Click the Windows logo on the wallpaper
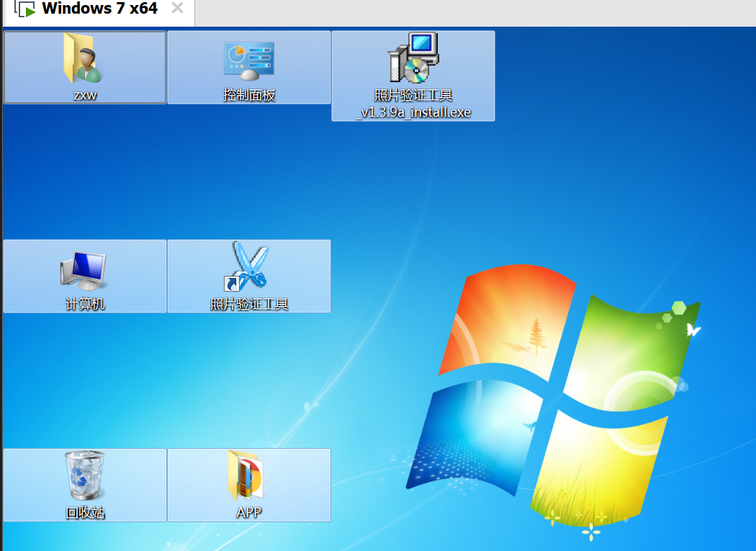Image resolution: width=756 pixels, height=551 pixels. coord(554,389)
